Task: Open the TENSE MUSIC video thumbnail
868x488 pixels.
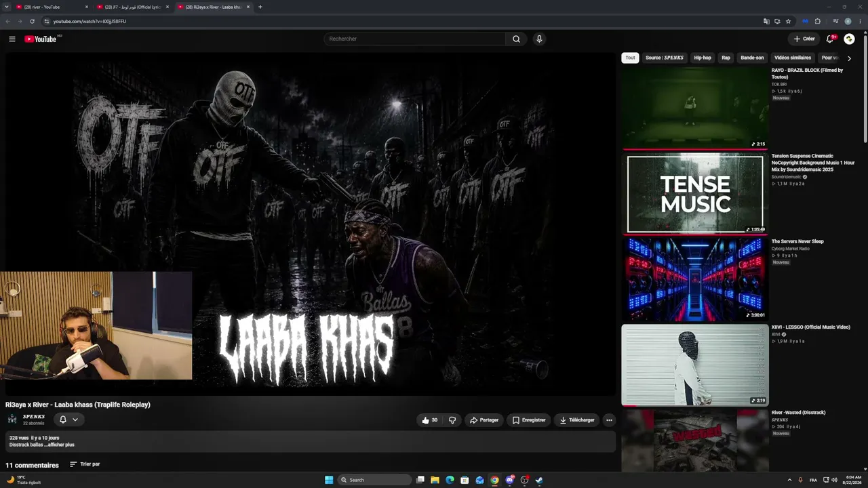Action: 695,193
